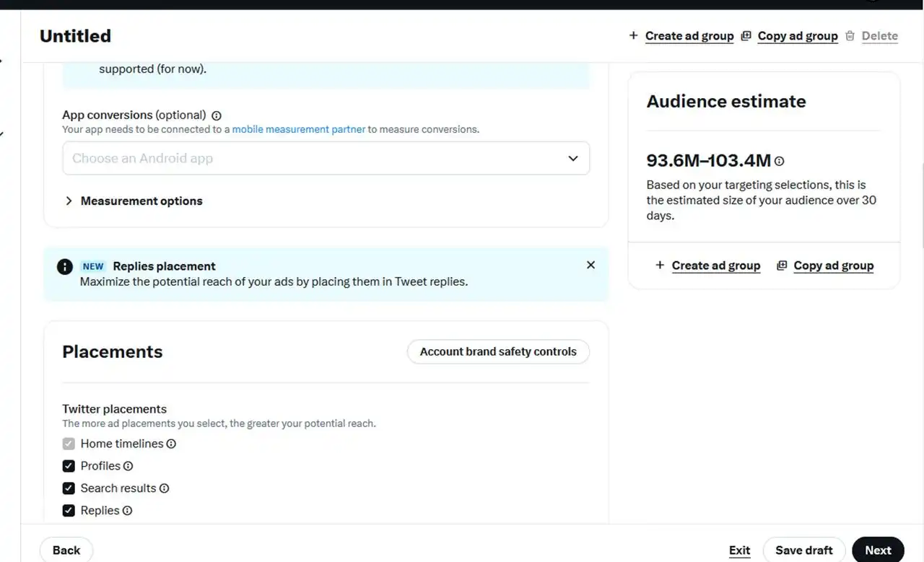Uncheck the Search results placement checkbox
The width and height of the screenshot is (924, 562).
pos(69,488)
